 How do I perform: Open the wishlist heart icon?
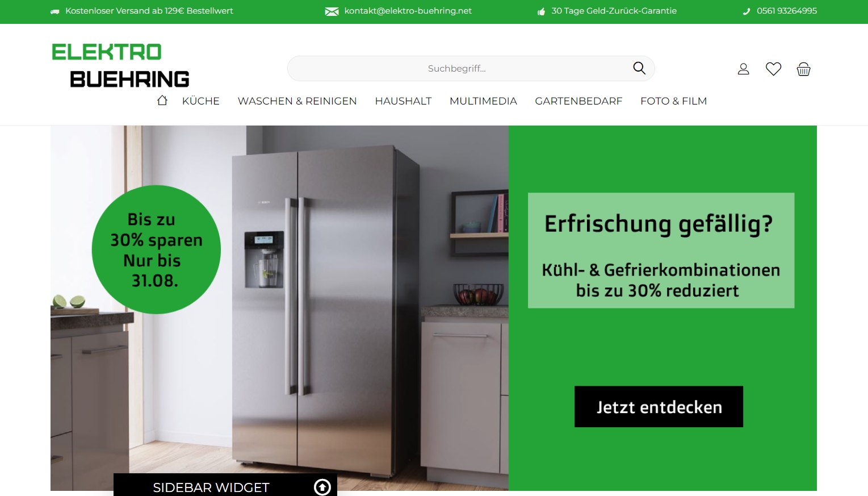click(773, 69)
